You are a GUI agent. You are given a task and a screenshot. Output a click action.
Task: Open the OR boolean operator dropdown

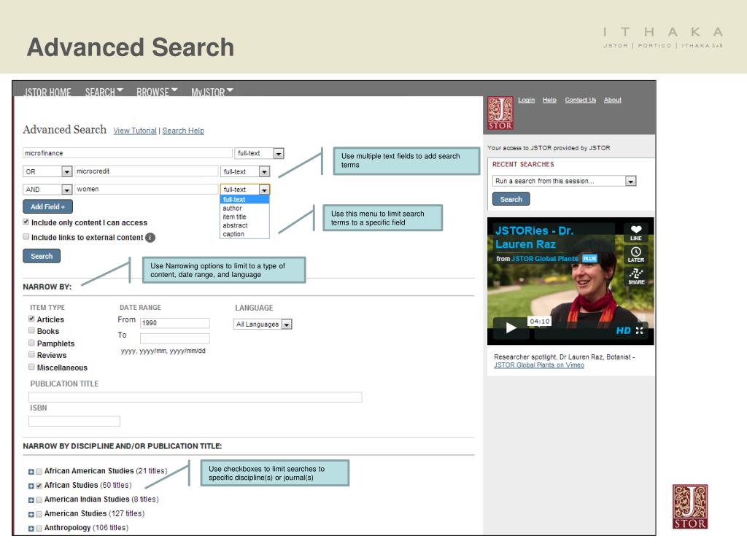(x=47, y=171)
